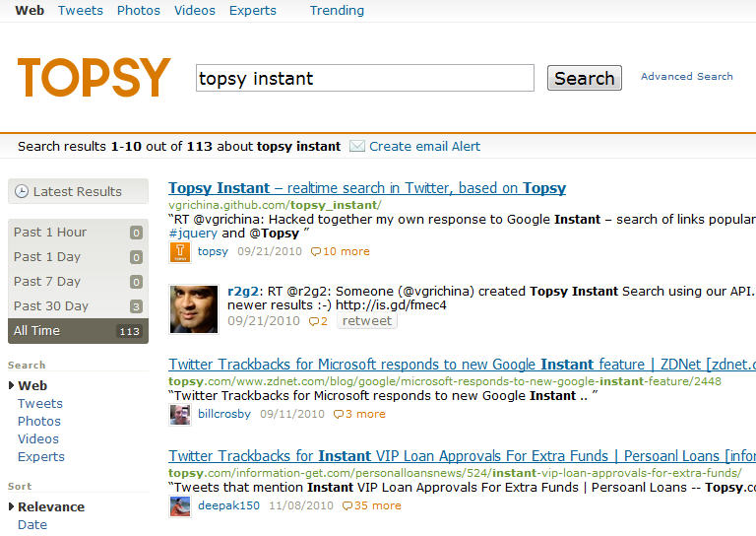The height and width of the screenshot is (536, 756).
Task: Click the envelope icon beside Create email Alert
Action: click(x=356, y=146)
